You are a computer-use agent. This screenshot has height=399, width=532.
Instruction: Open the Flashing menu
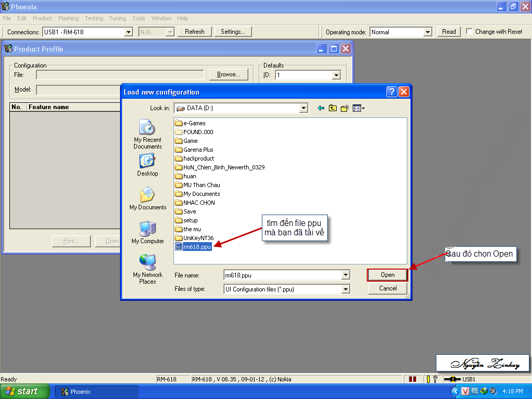click(x=68, y=18)
